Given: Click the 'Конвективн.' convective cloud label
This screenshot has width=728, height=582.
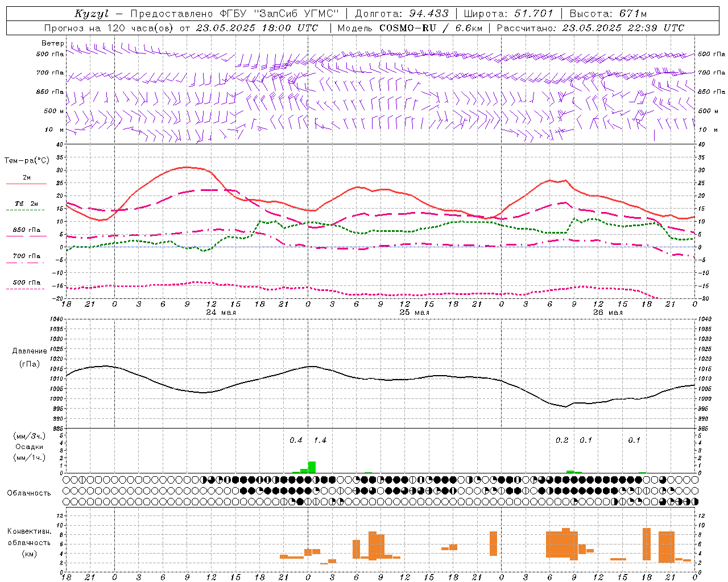Looking at the screenshot, I should [29, 531].
